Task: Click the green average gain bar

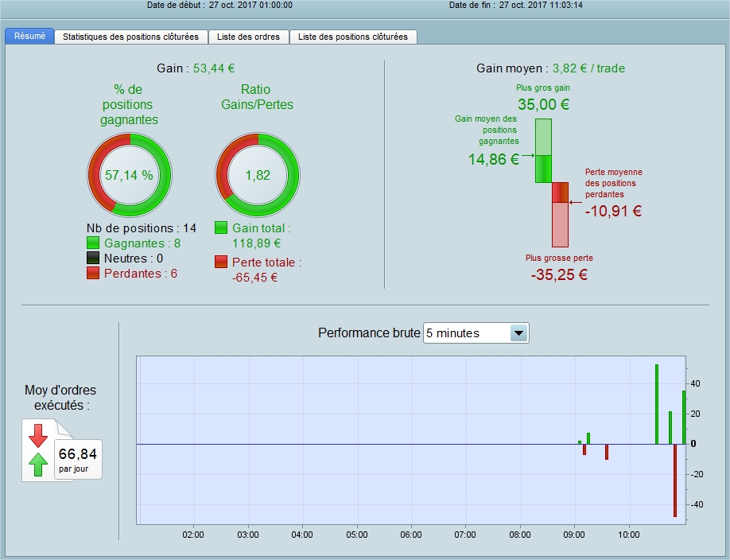Action: [543, 150]
